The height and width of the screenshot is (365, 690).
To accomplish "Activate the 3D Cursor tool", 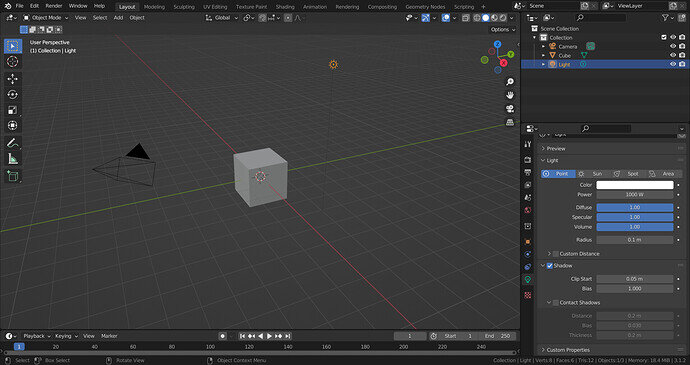I will pos(13,62).
